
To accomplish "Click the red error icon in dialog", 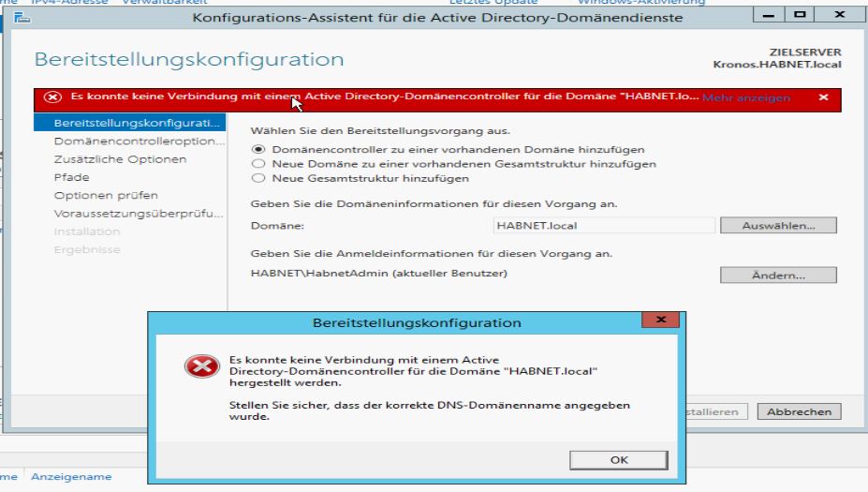I will (202, 366).
